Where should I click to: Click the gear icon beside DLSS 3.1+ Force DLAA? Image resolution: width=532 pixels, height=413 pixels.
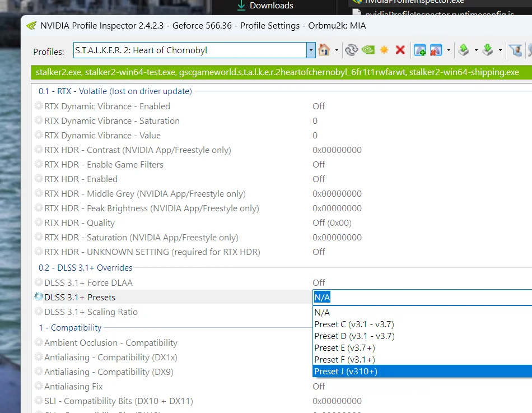tap(39, 282)
